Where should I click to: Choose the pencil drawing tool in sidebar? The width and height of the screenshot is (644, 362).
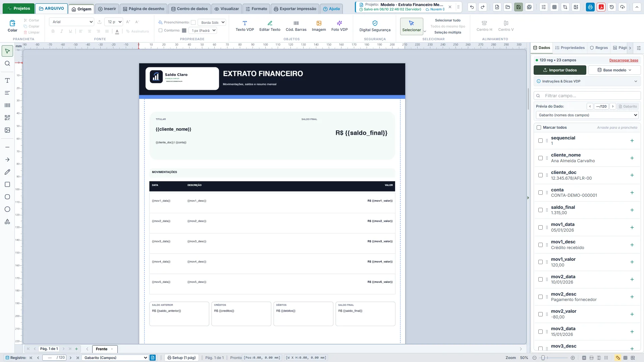7,172
